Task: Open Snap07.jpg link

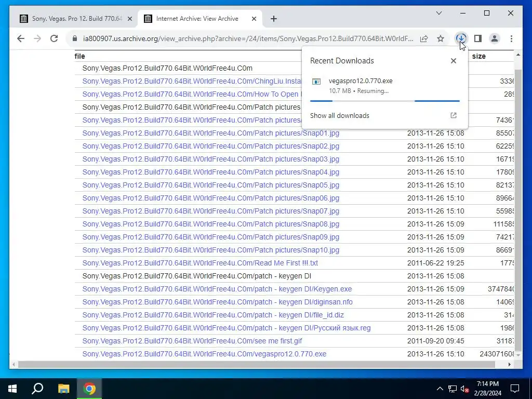Action: (x=211, y=211)
